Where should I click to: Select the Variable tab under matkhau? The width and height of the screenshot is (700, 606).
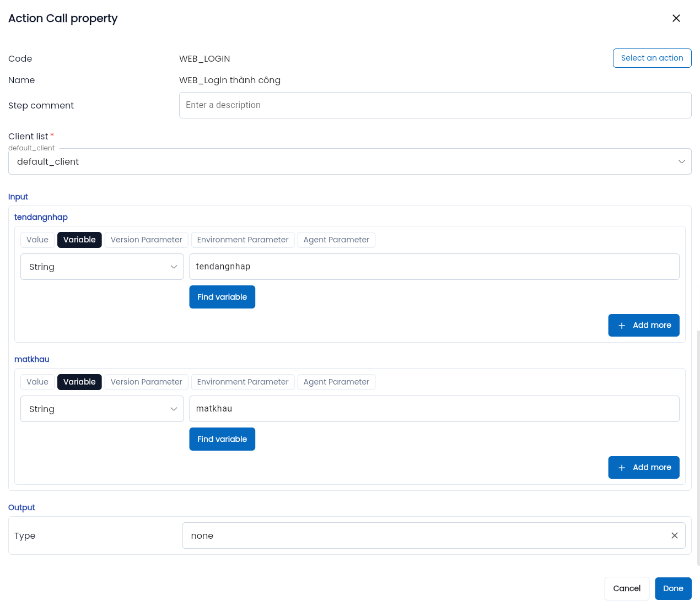[x=79, y=382]
